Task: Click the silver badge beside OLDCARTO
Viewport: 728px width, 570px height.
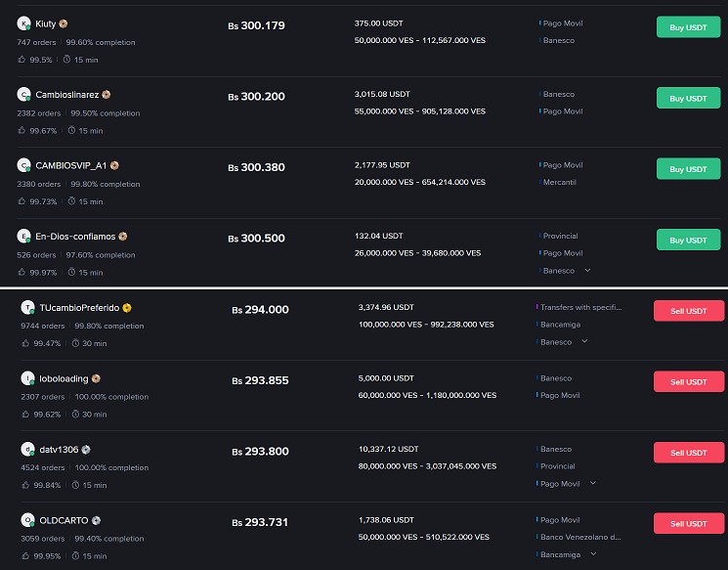Action: [x=97, y=520]
